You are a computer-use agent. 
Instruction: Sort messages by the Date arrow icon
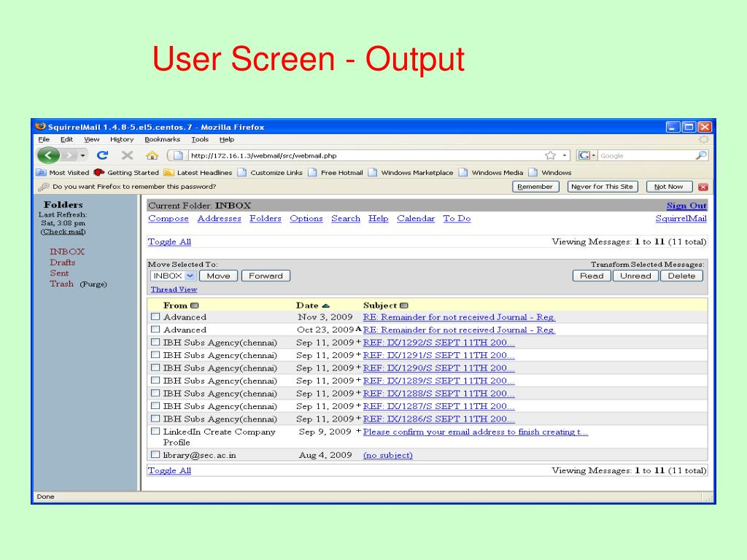[326, 306]
